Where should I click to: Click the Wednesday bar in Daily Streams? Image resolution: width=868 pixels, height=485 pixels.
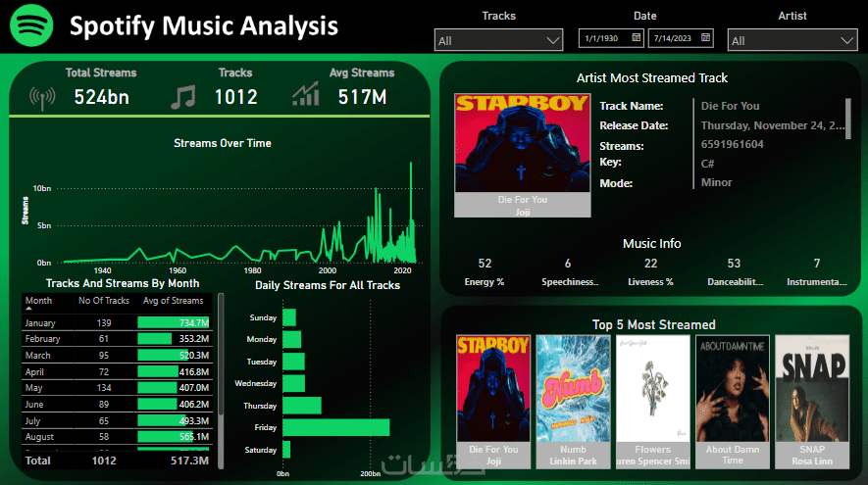293,383
